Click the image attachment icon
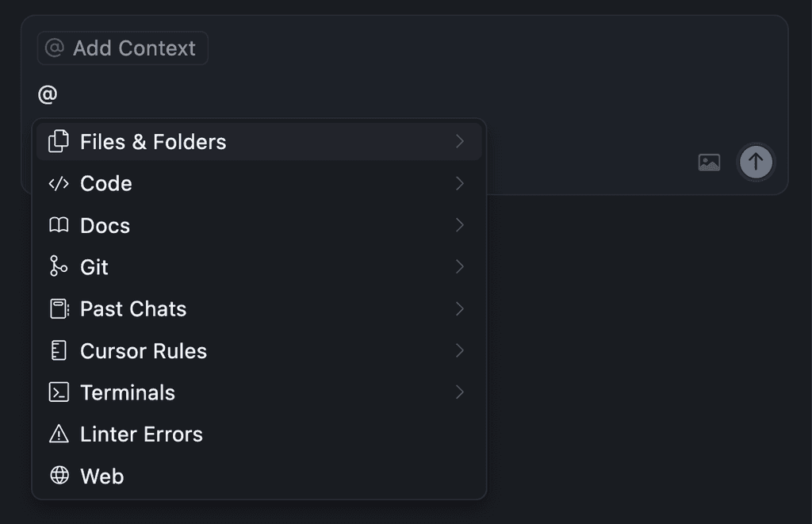The width and height of the screenshot is (812, 524). (709, 162)
